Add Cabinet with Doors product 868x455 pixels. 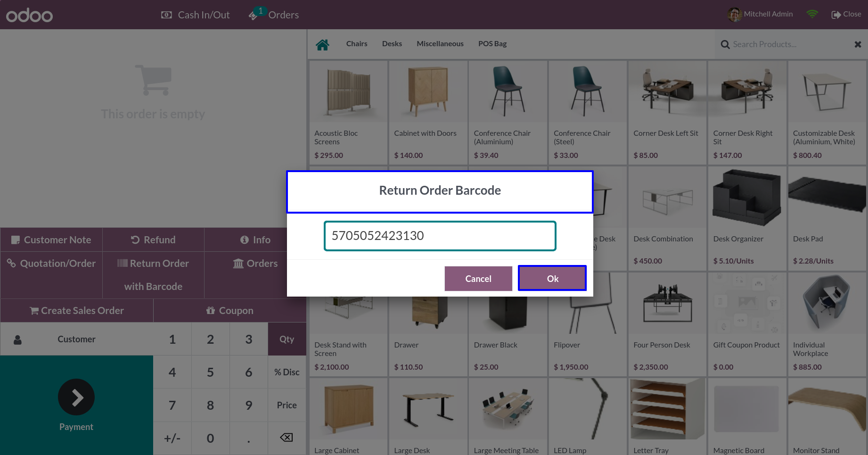point(428,113)
